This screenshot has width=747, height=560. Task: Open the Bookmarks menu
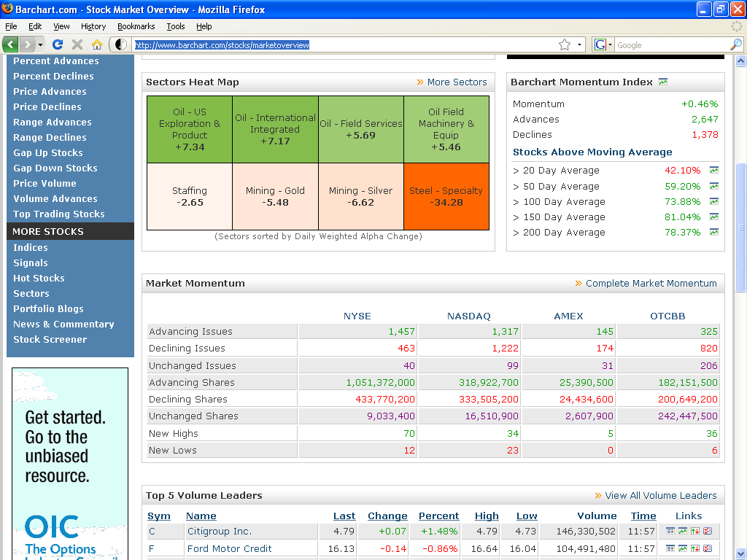coord(136,26)
